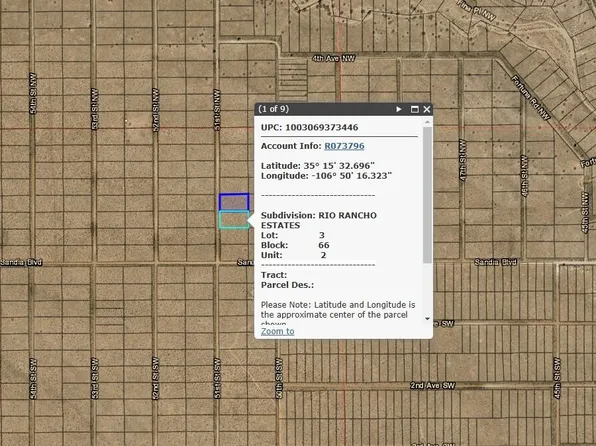Click the 54th St NW map label
Viewport: 596px width, 446px height.
(33, 93)
